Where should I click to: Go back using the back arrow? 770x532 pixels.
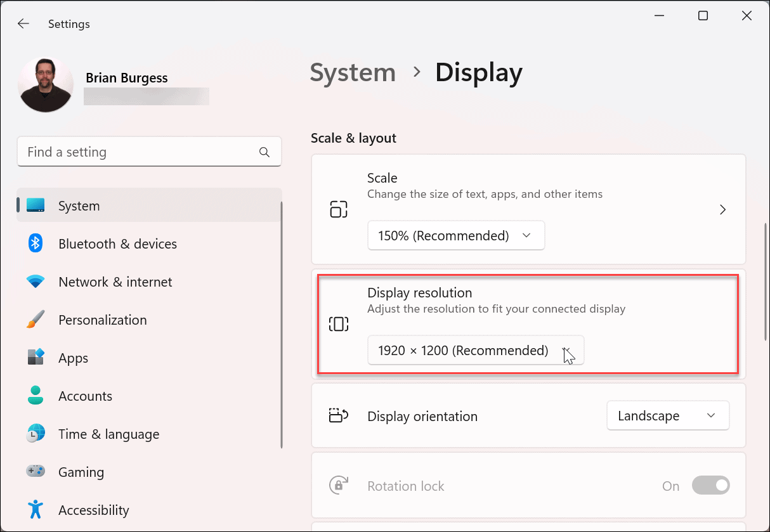[x=23, y=23]
